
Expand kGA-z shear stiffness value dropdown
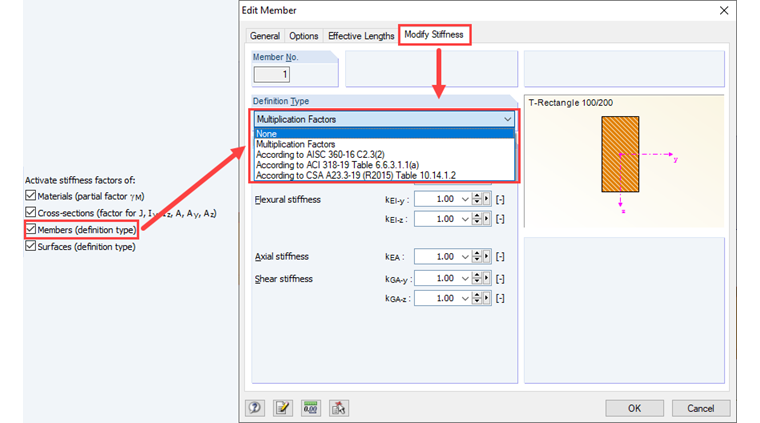(x=465, y=298)
